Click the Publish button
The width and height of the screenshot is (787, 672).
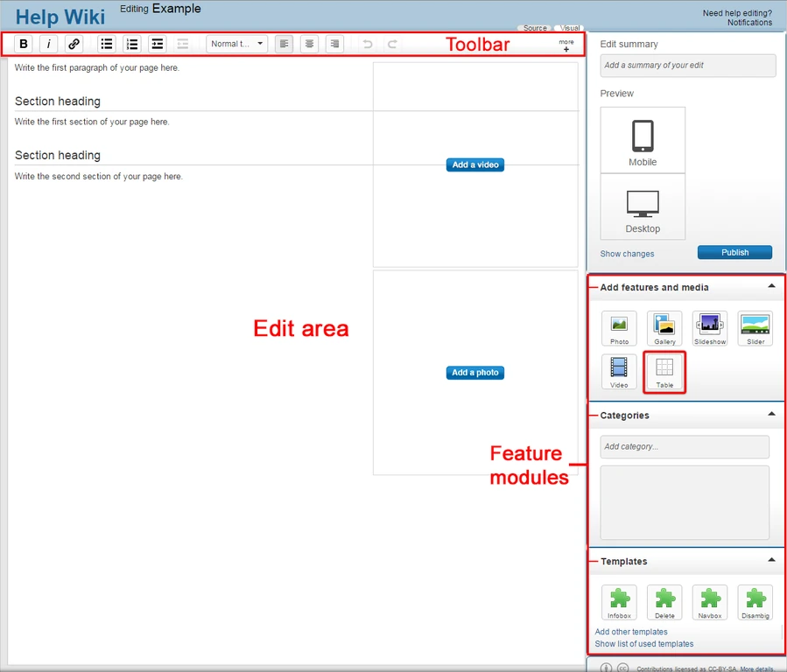click(x=734, y=253)
